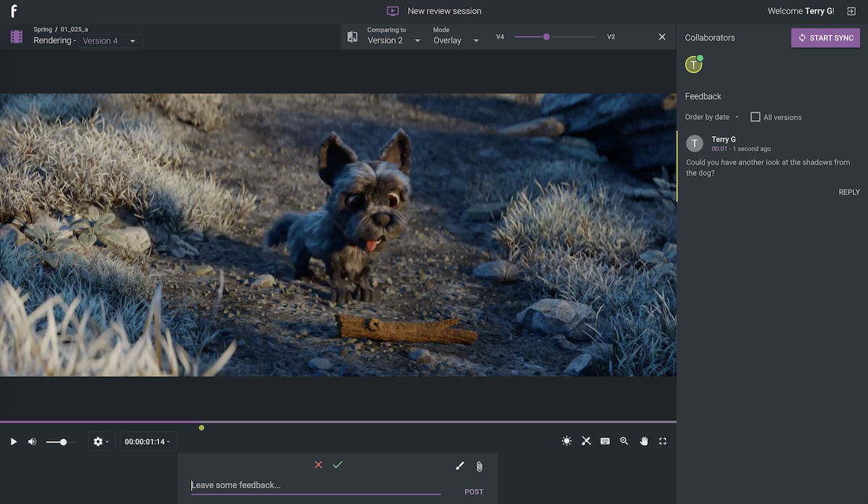The image size is (868, 504).
Task: Click the app logo in top-left corner
Action: click(14, 11)
